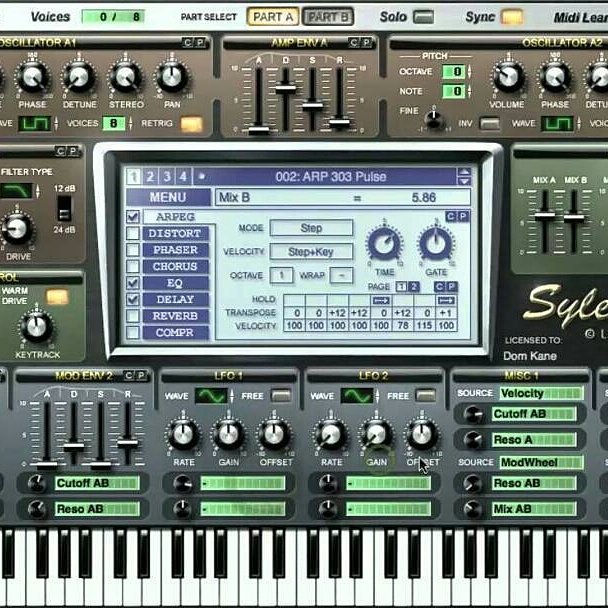608x608 pixels.
Task: Switch to display tab 2
Action: coord(150,177)
